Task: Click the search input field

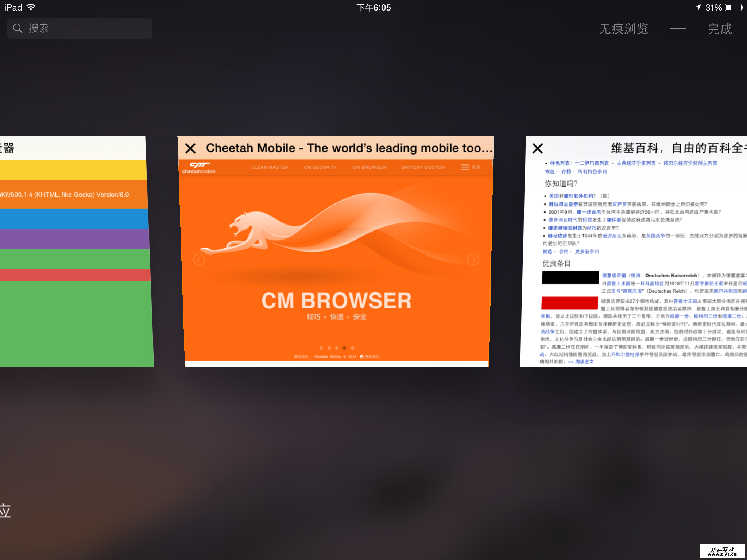Action: (x=88, y=28)
